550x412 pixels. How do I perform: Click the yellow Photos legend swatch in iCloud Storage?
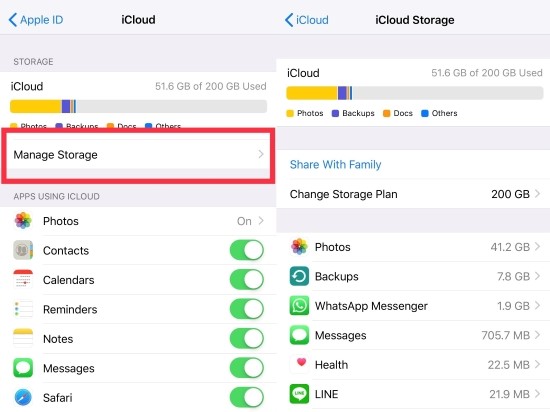pos(290,113)
